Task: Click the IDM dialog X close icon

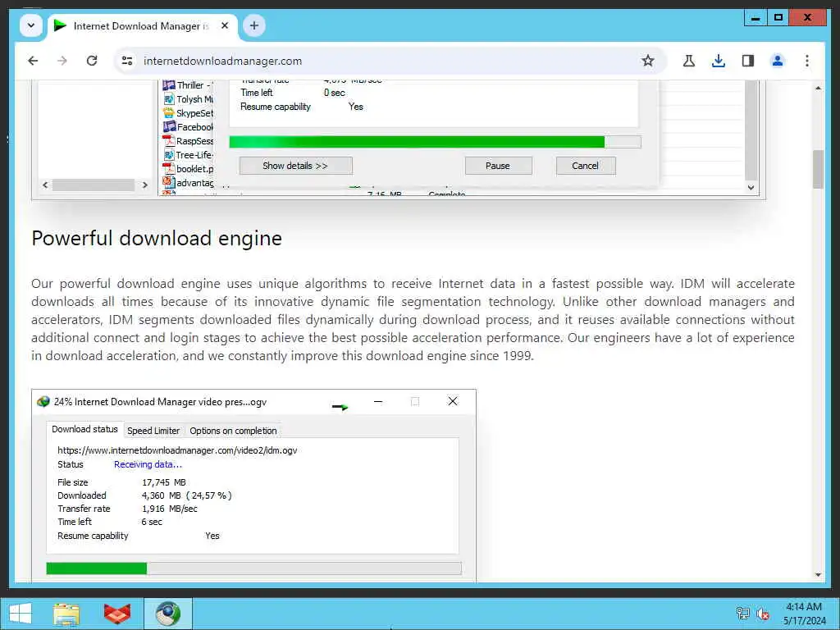Action: [x=453, y=401]
